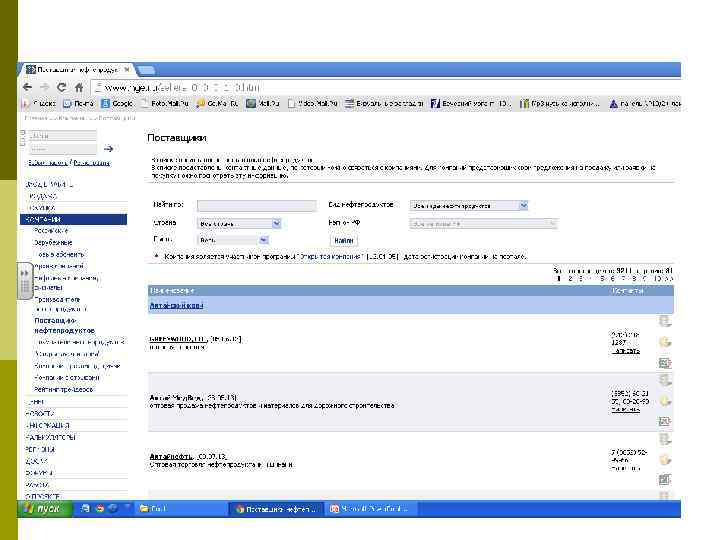Image resolution: width=720 pixels, height=540 pixels.
Task: Open the company link in highlighted blue row
Action: (x=176, y=305)
